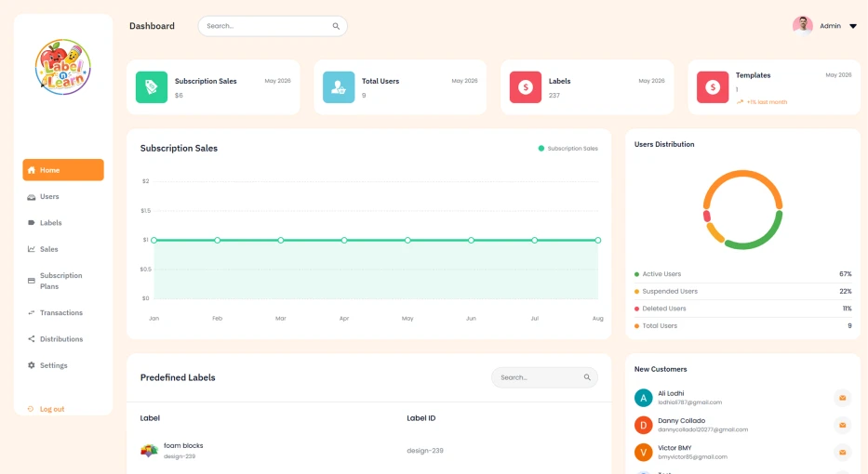This screenshot has height=474, width=868.
Task: Click the Deleted Users legend row
Action: point(743,309)
